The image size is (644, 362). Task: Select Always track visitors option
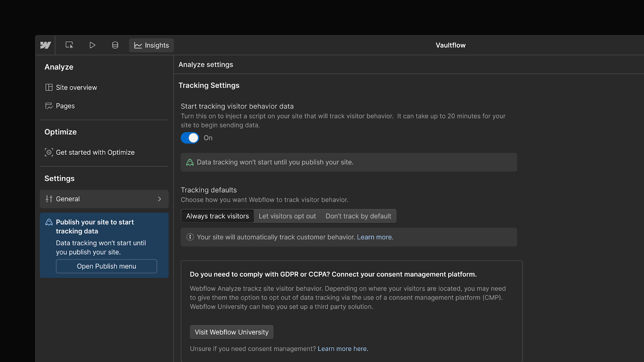coord(217,216)
